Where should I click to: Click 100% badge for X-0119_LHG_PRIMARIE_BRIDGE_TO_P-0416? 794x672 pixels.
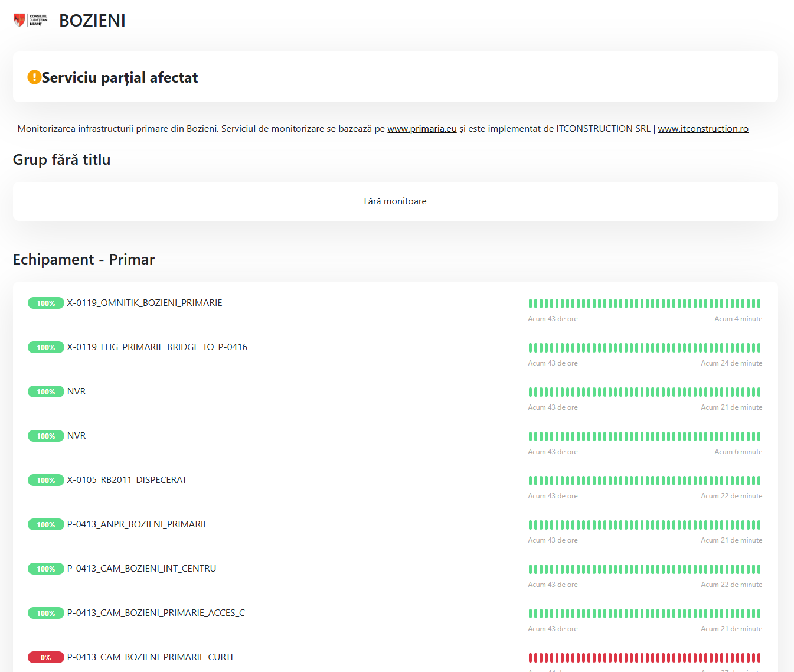pyautogui.click(x=45, y=348)
